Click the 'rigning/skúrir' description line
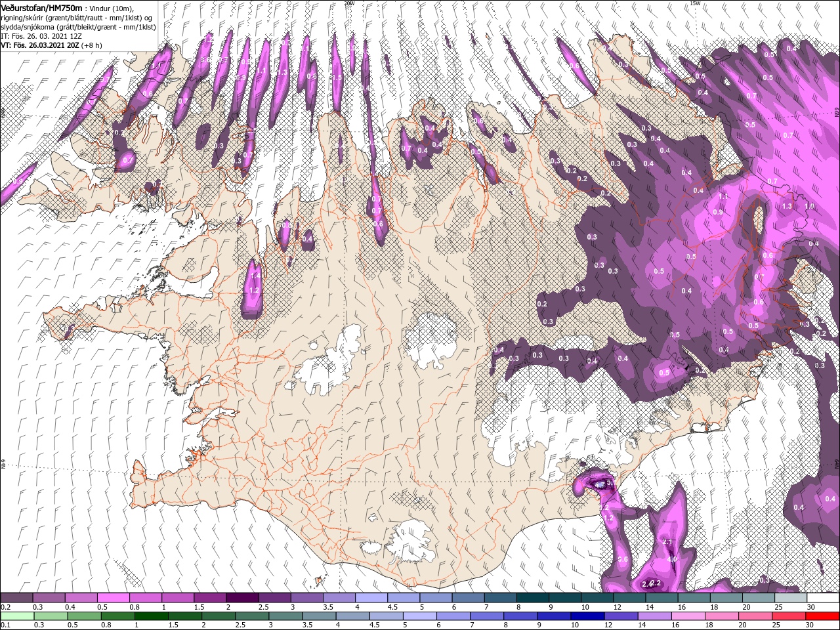Viewport: 840px width, 630px height. [76, 18]
